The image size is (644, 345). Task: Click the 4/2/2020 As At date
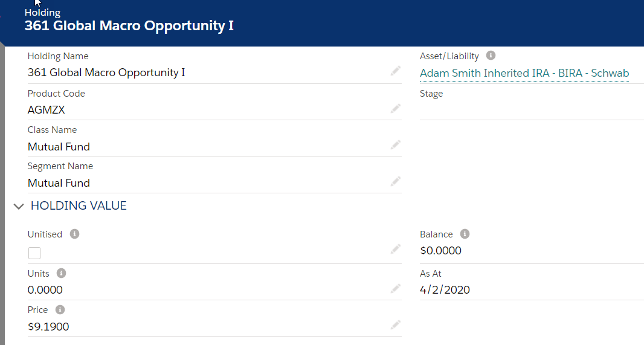445,290
